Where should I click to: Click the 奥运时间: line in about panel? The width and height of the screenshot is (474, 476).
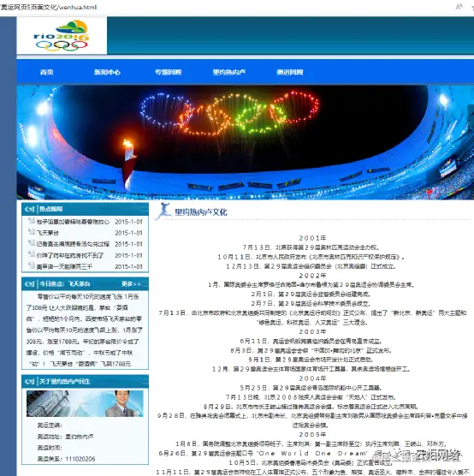point(50,448)
